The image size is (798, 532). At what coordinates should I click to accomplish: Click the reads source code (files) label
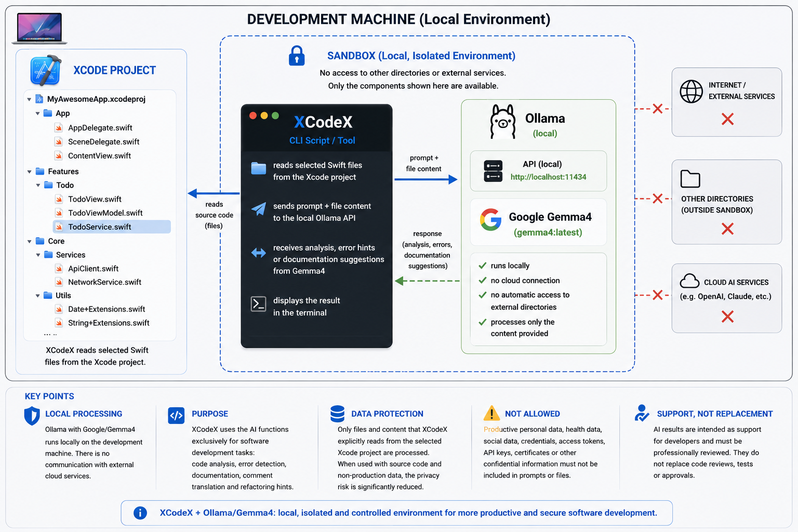point(214,215)
